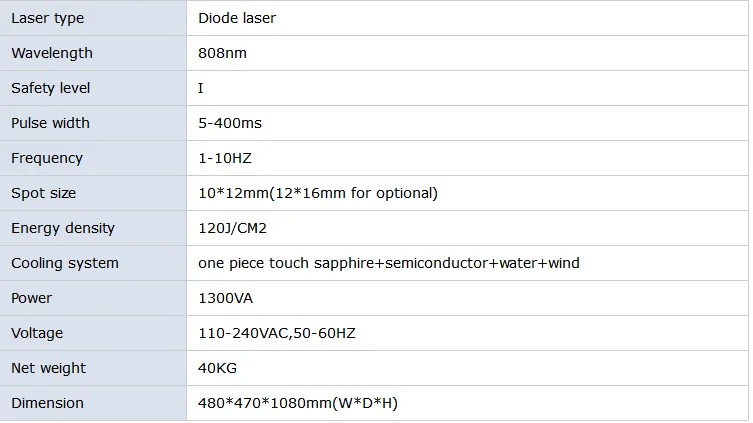Select the 808nm value text
The height and width of the screenshot is (423, 753).
pos(222,53)
